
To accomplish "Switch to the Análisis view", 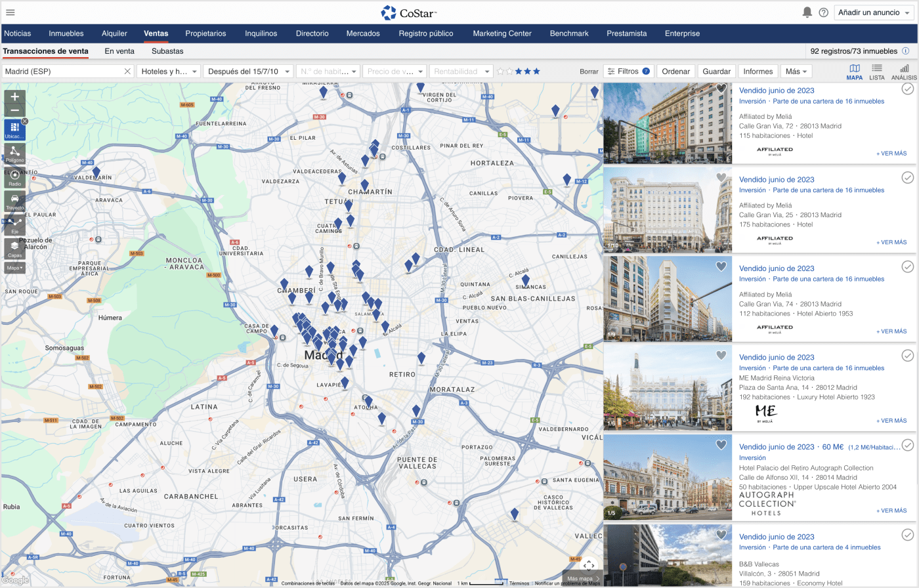I will coord(904,72).
